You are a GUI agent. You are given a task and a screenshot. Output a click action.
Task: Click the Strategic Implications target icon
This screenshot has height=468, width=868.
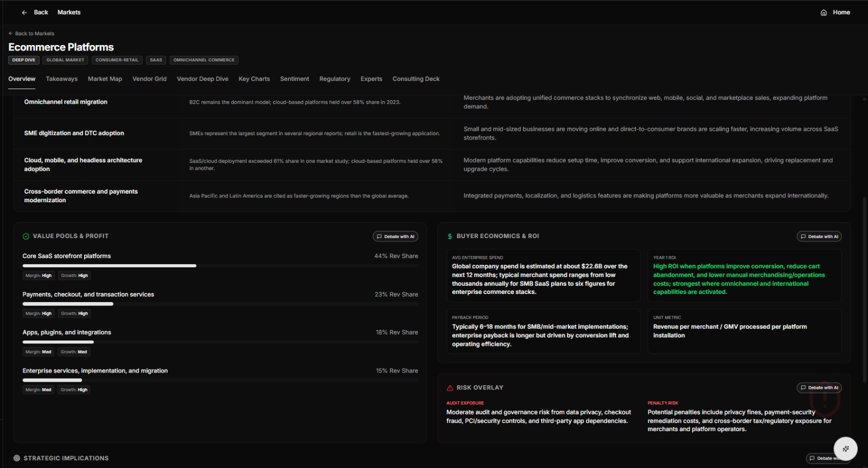click(x=17, y=458)
